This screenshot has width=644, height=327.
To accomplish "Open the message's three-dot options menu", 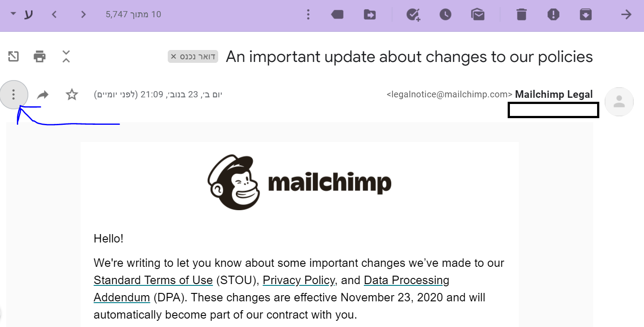I will (14, 94).
